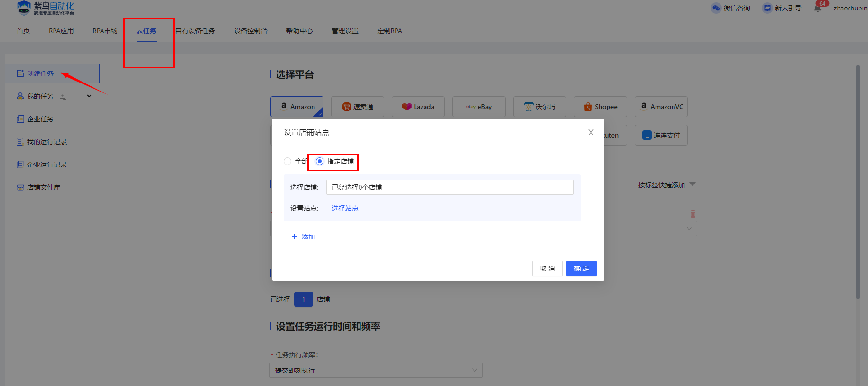Open the 设备控制台 tab

(250, 31)
